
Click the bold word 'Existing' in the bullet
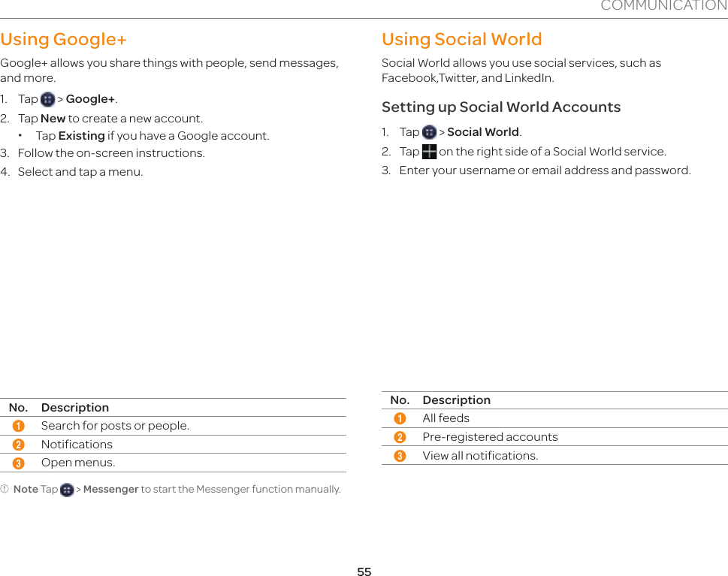coord(82,136)
